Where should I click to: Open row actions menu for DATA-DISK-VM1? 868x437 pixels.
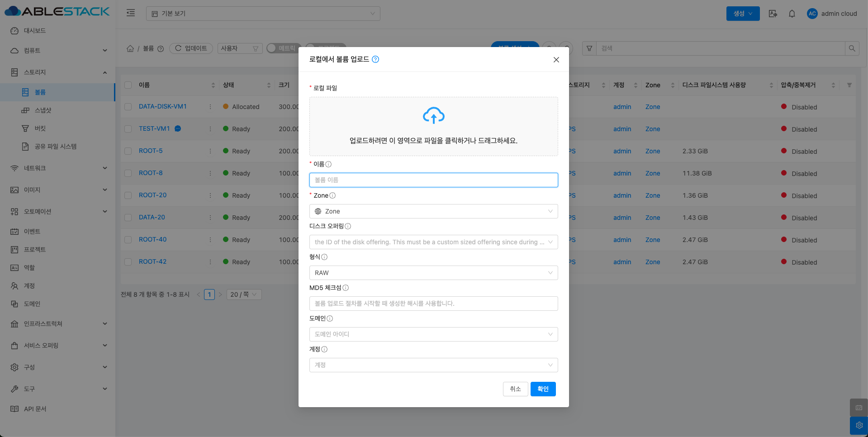tap(210, 107)
